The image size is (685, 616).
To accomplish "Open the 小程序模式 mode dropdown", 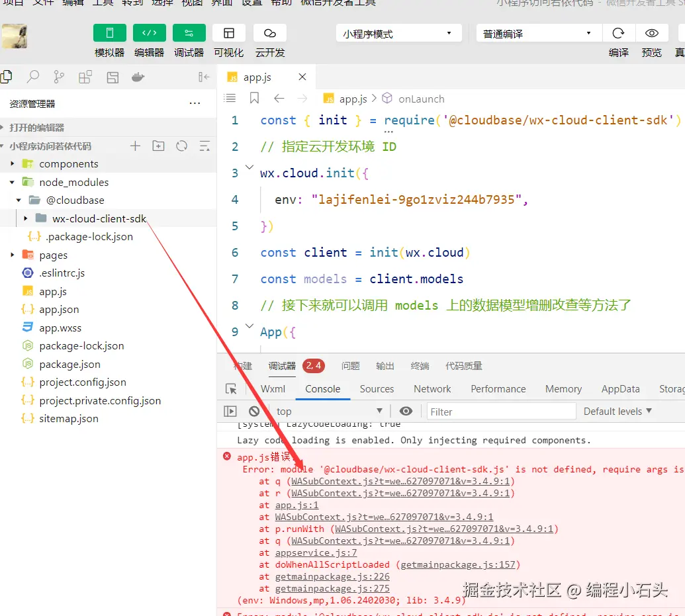I will pos(399,34).
